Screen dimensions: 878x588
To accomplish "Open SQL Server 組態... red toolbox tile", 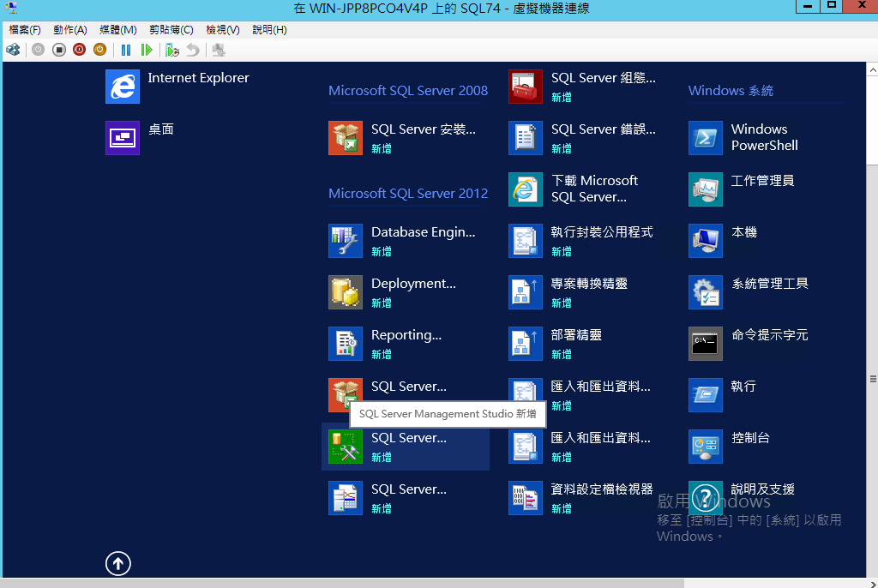I will coord(582,87).
